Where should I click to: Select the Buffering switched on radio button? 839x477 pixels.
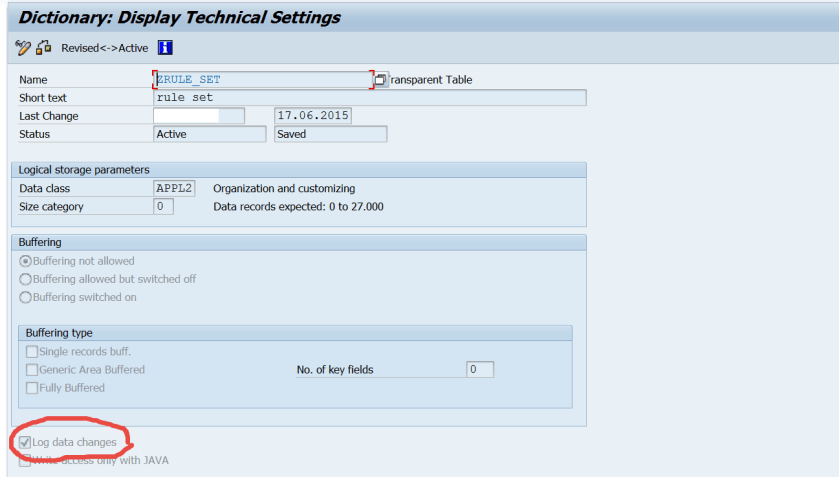pyautogui.click(x=26, y=297)
